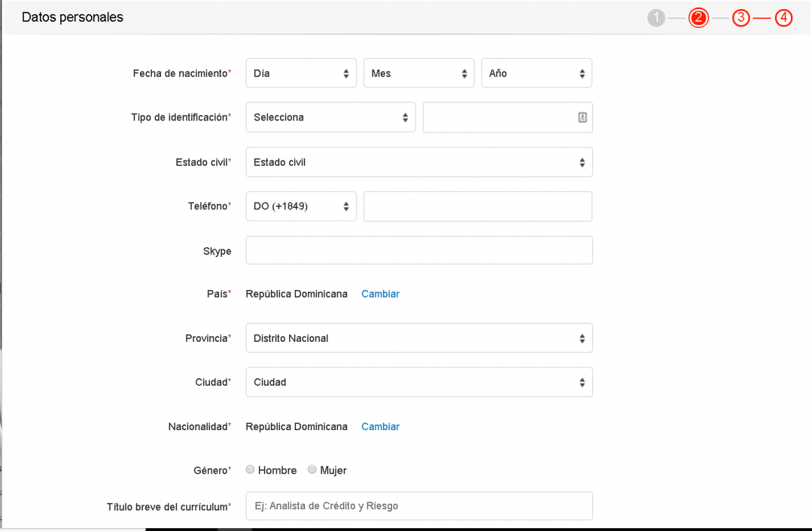Click the ID card icon in identification field
Image resolution: width=812 pixels, height=531 pixels.
click(x=582, y=118)
